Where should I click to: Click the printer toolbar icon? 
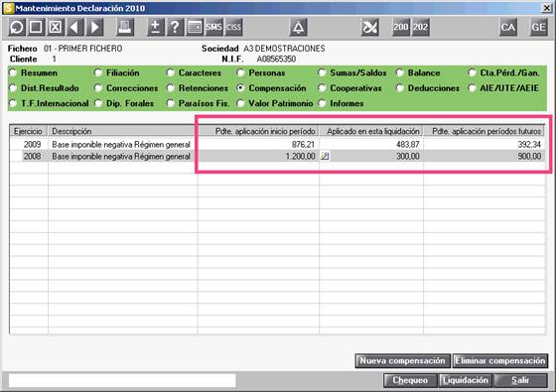pos(125,27)
